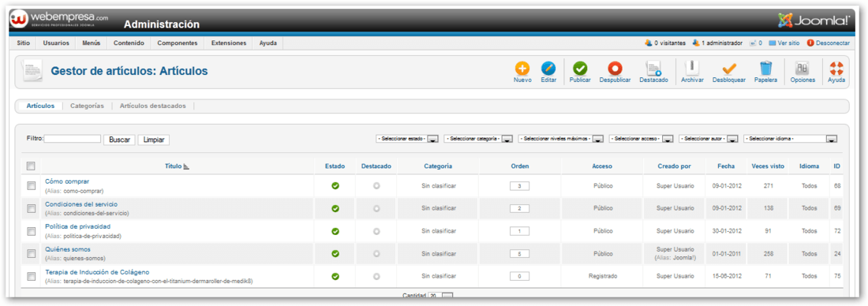Toggle published status of Terapia de Inducción
The height and width of the screenshot is (306, 868).
point(335,276)
